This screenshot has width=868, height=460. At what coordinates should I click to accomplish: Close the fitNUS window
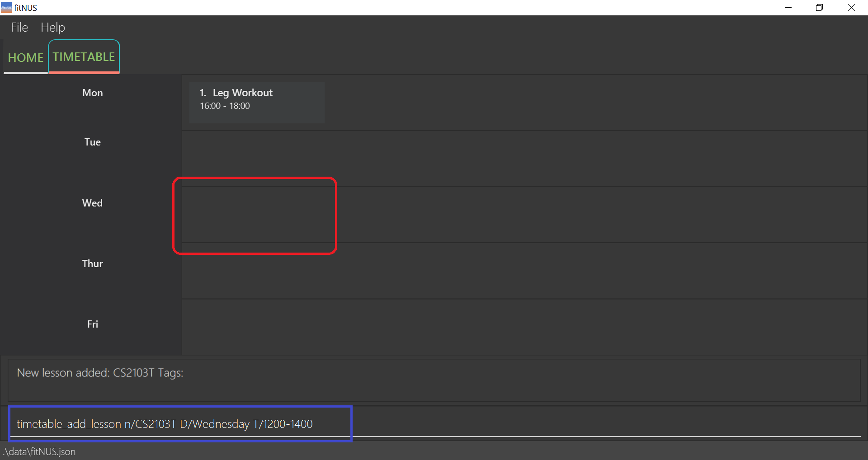pos(851,8)
